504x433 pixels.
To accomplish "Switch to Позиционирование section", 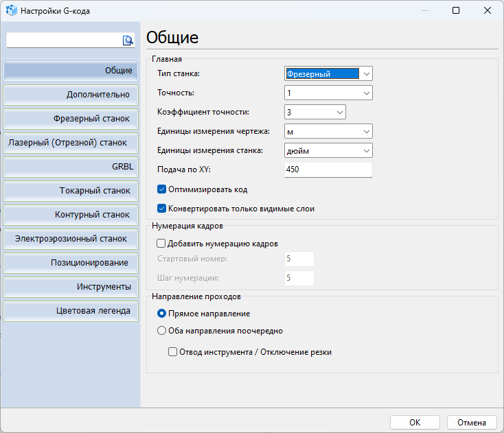I will [71, 263].
